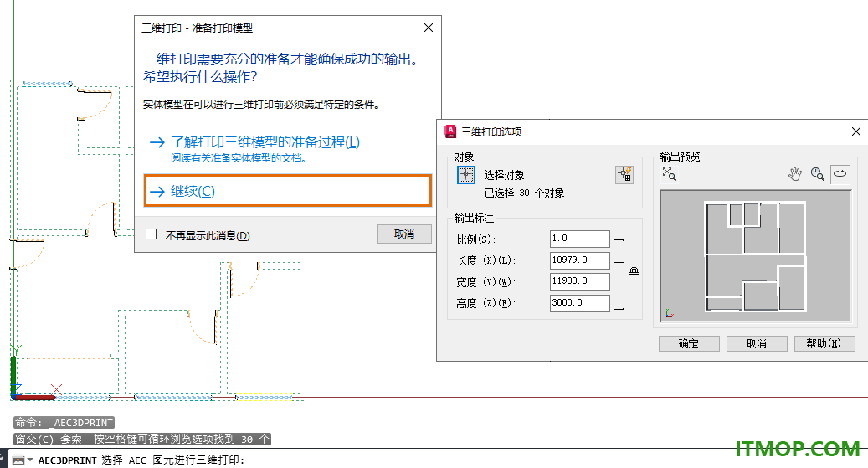The image size is (868, 468).
Task: Click zoom extents icon in output preview
Action: pyautogui.click(x=670, y=174)
